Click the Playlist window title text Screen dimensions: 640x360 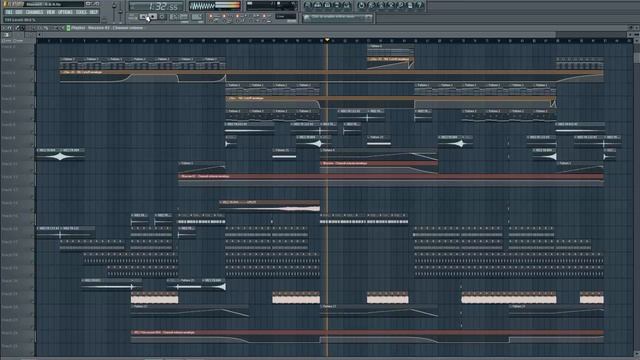click(107, 28)
